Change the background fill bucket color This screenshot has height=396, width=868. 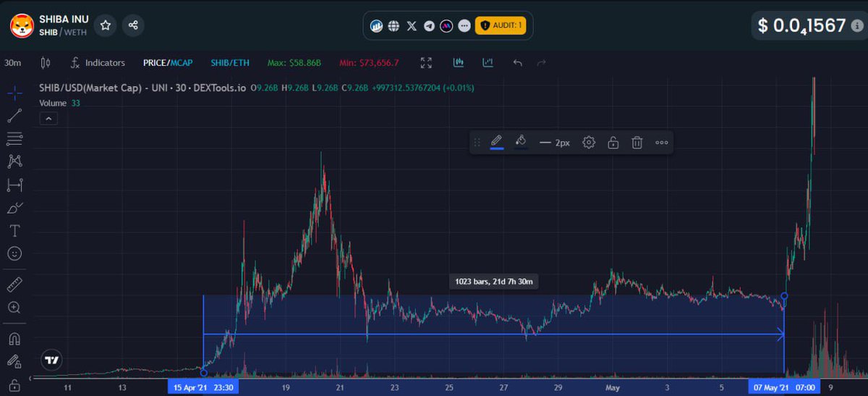coord(521,143)
